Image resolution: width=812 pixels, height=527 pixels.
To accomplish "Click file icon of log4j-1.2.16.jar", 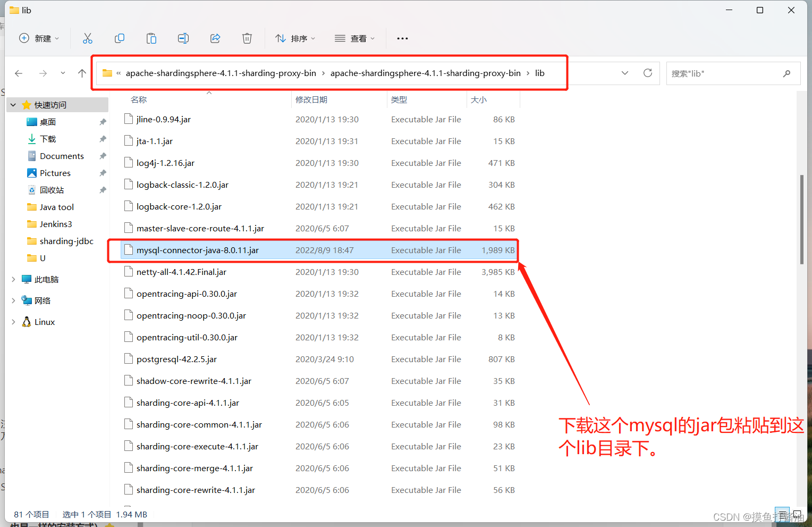I will (128, 163).
